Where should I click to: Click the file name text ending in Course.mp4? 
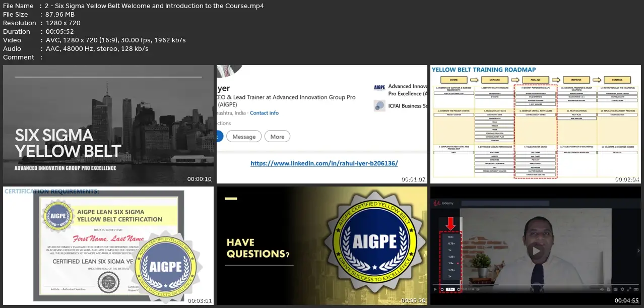pyautogui.click(x=154, y=6)
